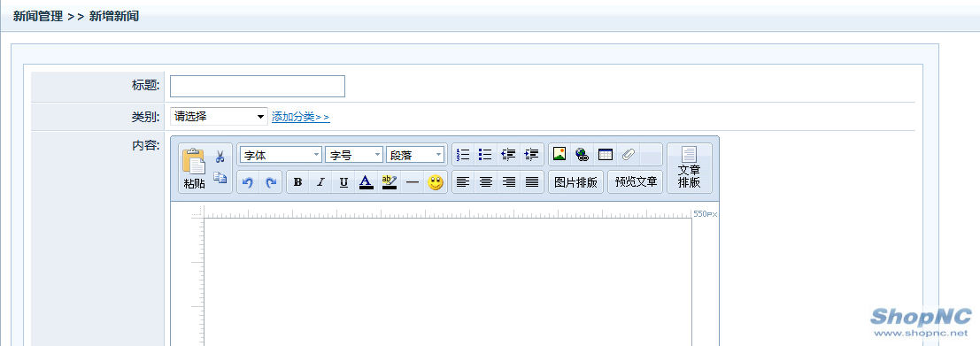The height and width of the screenshot is (346, 980).
Task: Insert a table
Action: [605, 154]
